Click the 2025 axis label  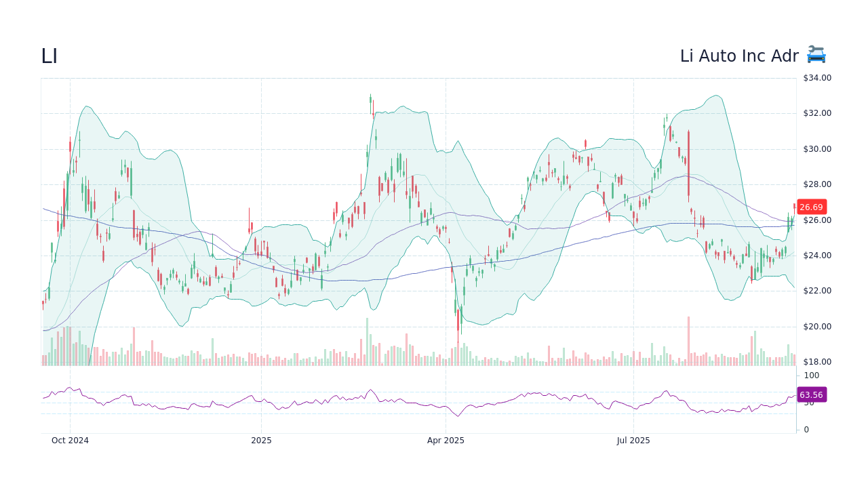click(261, 440)
